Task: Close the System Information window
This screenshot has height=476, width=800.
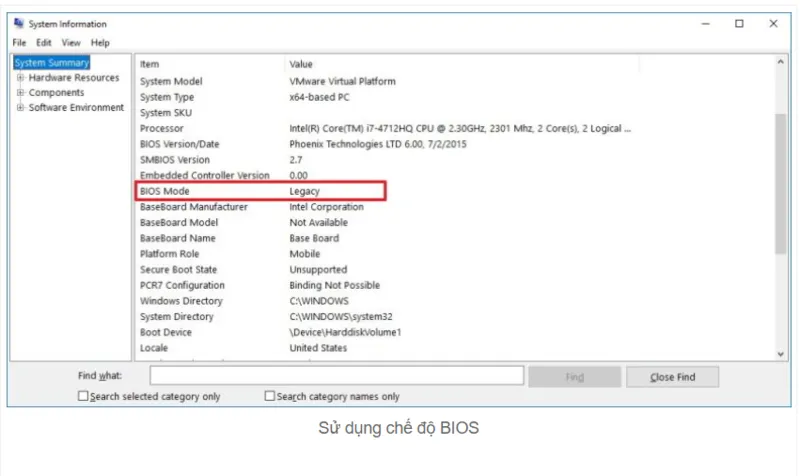Action: [x=773, y=24]
